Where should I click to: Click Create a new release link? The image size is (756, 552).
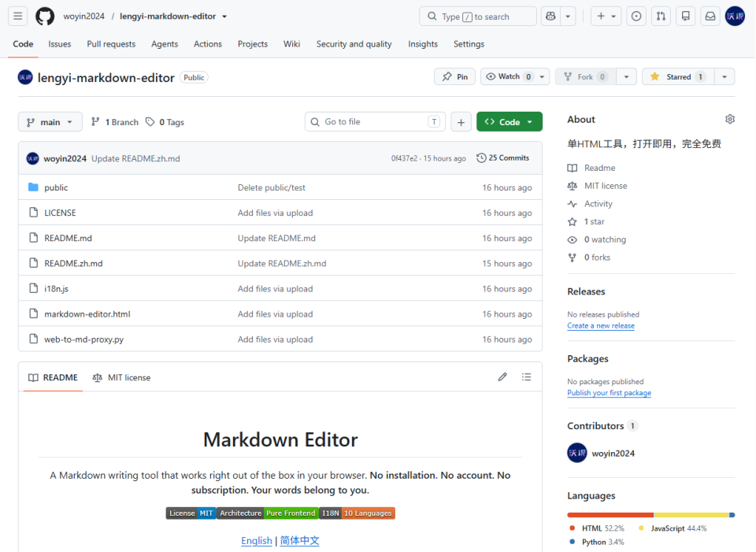[601, 326]
